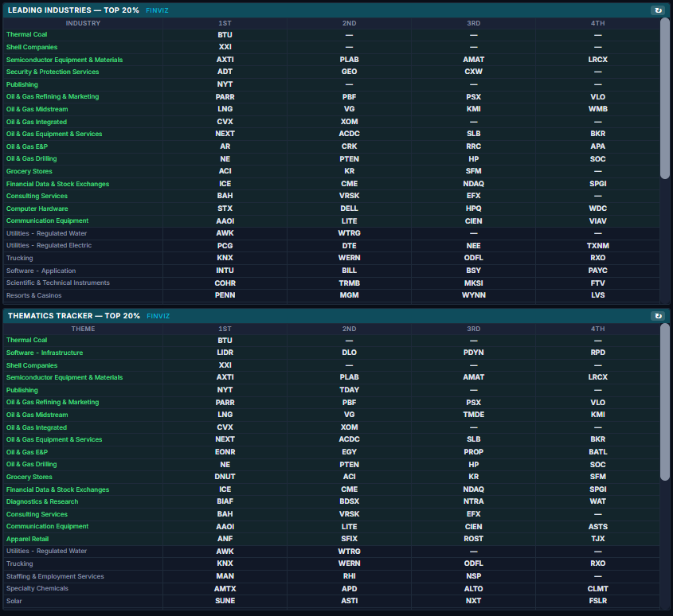Open Solar theme row
The height and width of the screenshot is (616, 673).
point(14,601)
